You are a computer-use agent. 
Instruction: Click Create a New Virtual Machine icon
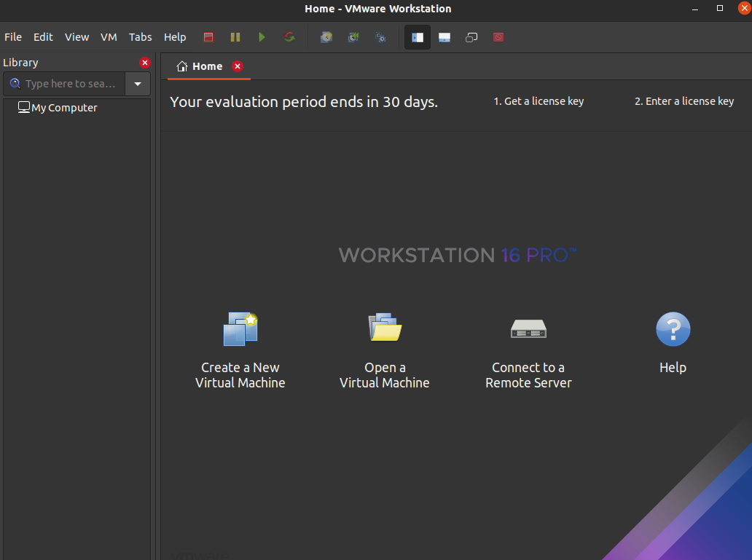[240, 329]
